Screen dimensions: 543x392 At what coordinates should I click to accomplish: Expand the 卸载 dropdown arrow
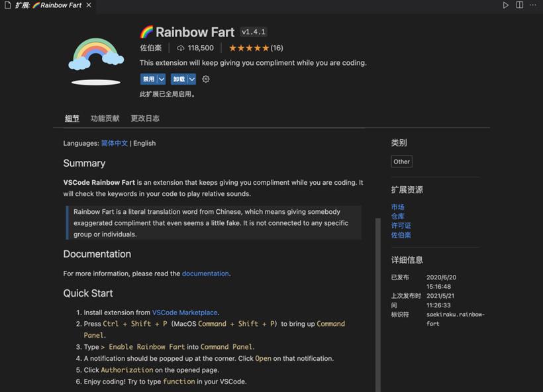tap(192, 79)
